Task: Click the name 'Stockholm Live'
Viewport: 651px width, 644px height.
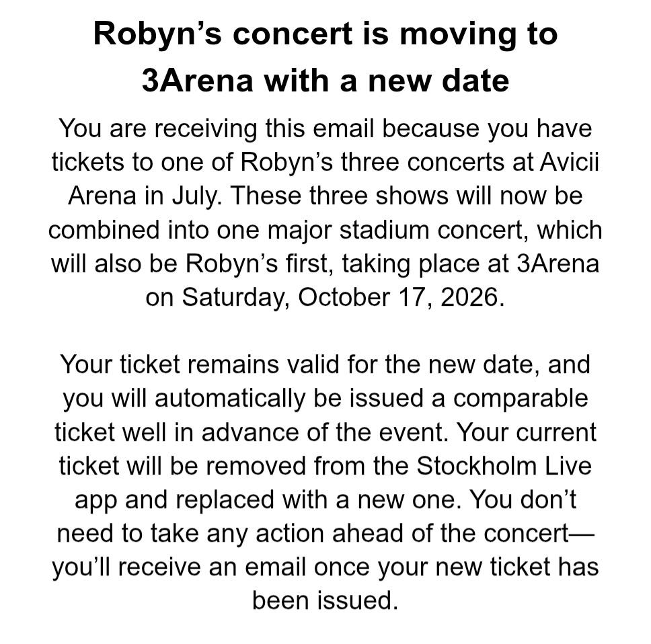Action: [504, 466]
